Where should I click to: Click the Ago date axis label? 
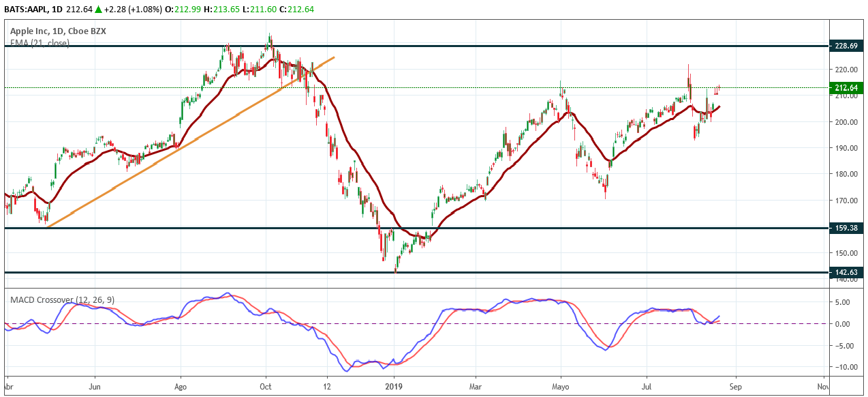tap(181, 386)
